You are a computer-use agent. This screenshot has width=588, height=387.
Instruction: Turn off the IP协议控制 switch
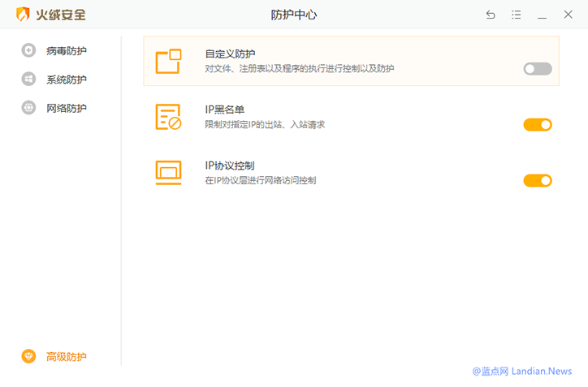[537, 180]
